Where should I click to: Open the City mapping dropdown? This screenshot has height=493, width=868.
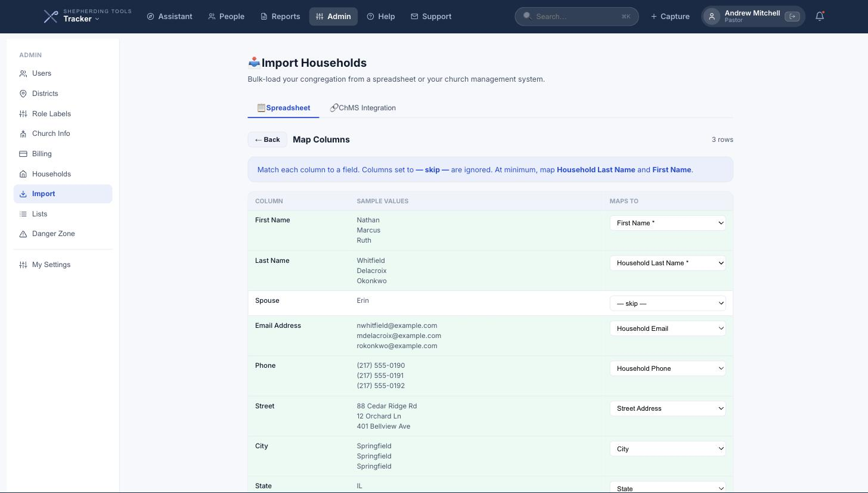[668, 449]
